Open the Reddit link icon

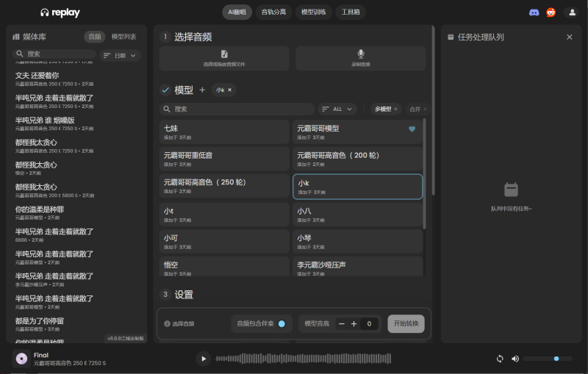point(551,12)
